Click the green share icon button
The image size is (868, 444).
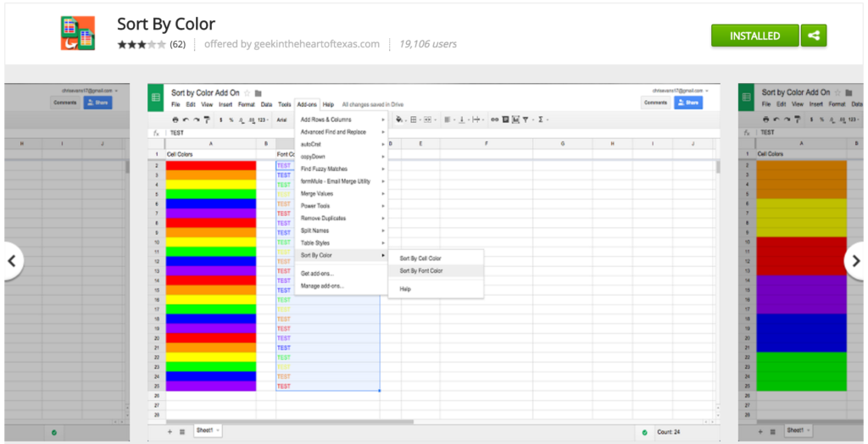813,36
